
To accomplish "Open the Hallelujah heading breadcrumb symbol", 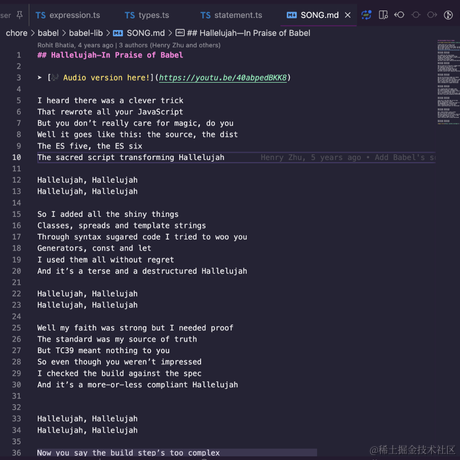I will tap(243, 33).
